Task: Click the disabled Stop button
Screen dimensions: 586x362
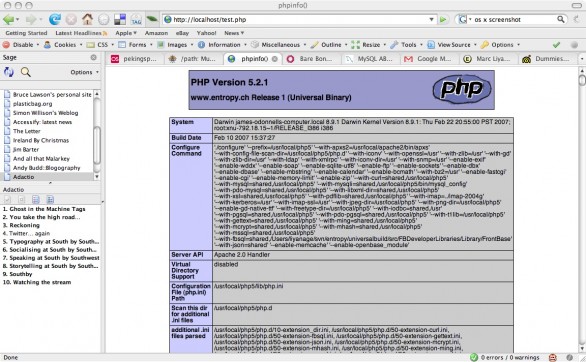Action: pyautogui.click(x=71, y=19)
